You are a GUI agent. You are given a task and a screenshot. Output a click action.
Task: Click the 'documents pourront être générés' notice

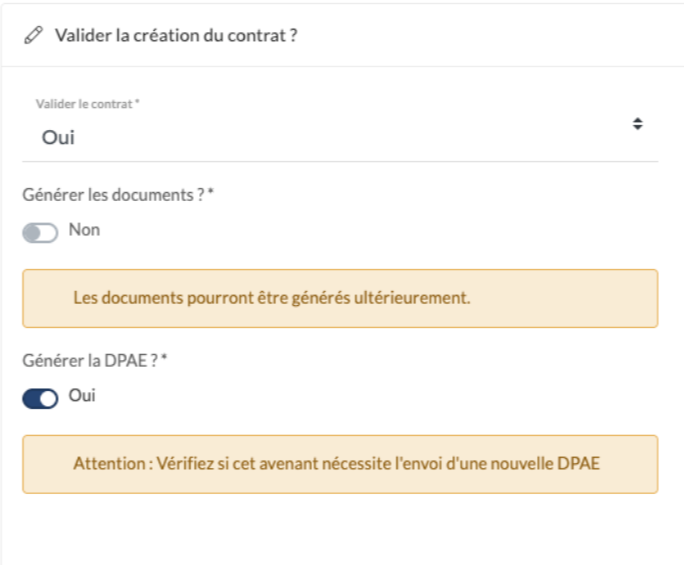(340, 298)
